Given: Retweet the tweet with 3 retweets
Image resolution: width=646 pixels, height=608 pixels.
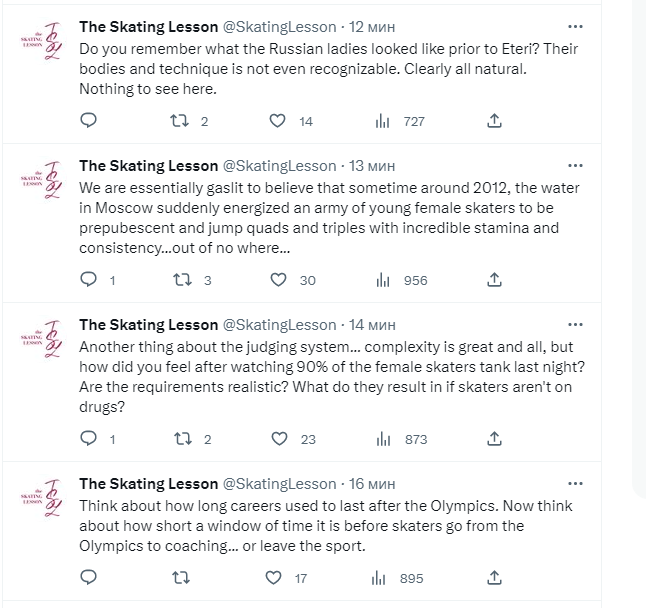Looking at the screenshot, I should (182, 280).
